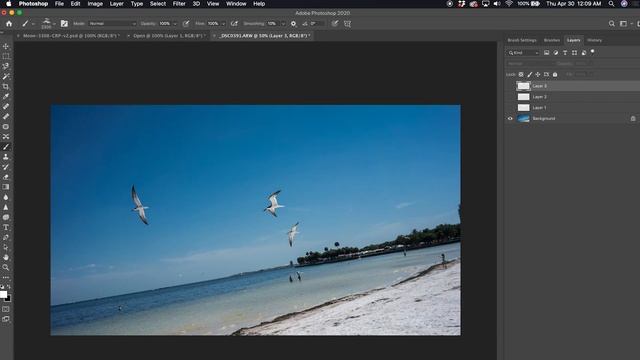The image size is (640, 360).
Task: Show Layer 2 via its visibility box
Action: tap(510, 97)
